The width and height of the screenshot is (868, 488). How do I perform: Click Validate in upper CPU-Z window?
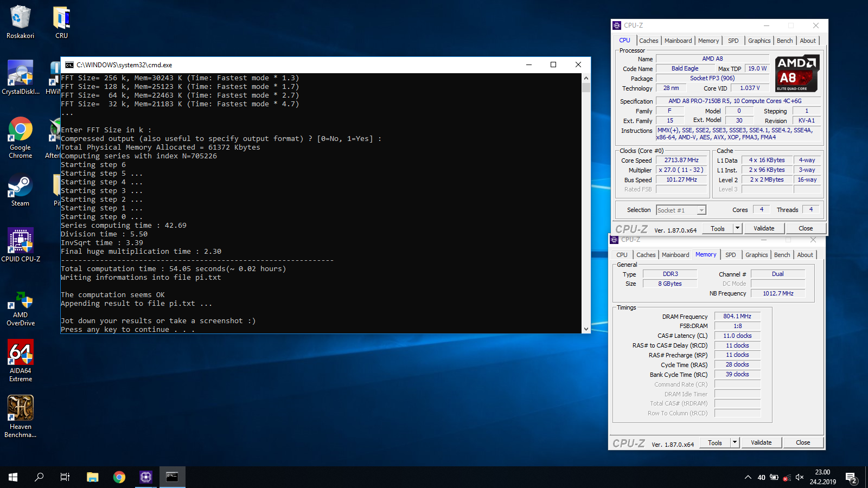click(764, 228)
